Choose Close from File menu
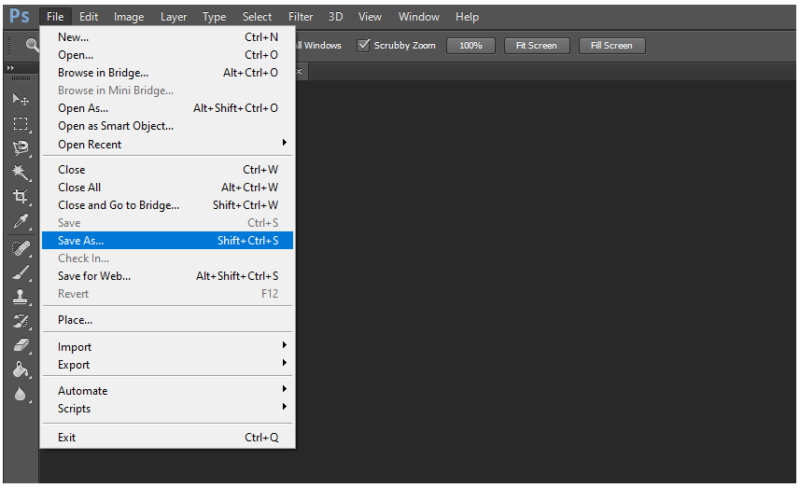This screenshot has height=488, width=800. [x=167, y=169]
